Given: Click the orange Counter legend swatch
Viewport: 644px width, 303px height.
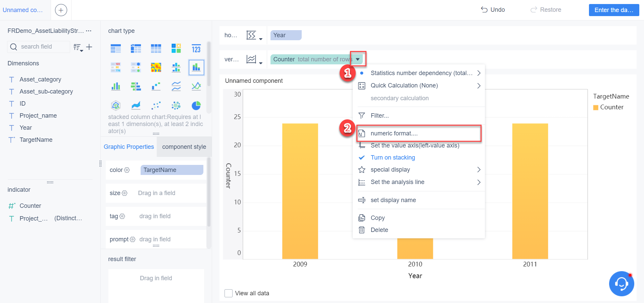Looking at the screenshot, I should (x=596, y=108).
